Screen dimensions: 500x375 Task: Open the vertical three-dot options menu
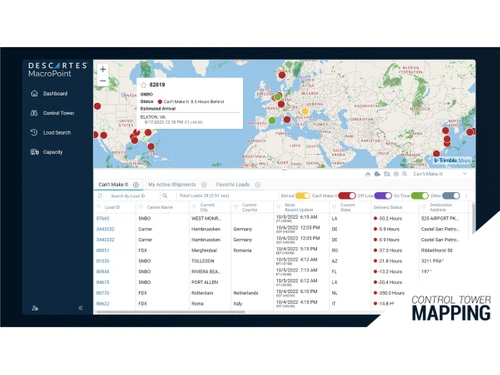(467, 196)
